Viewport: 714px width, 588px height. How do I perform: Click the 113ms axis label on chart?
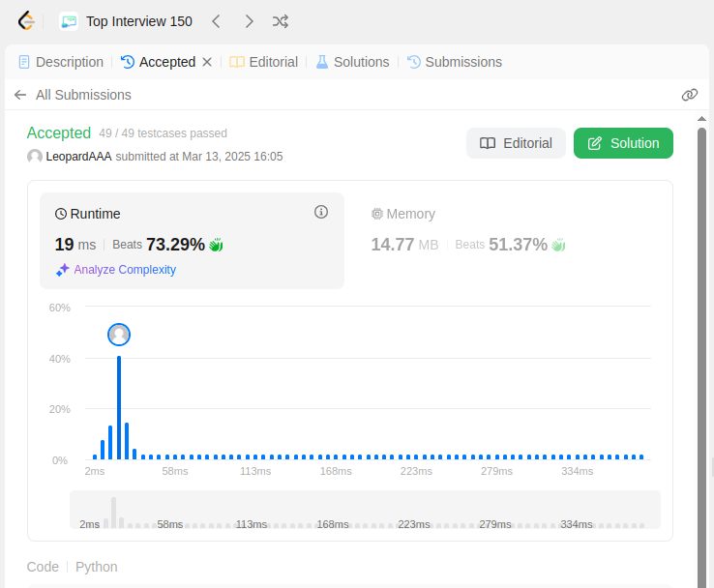[x=255, y=472]
